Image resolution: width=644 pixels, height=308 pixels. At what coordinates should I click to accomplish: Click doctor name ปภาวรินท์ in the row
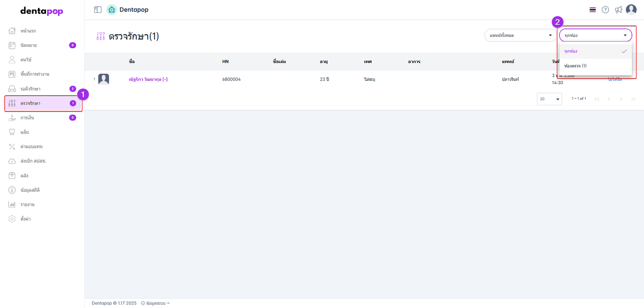pos(510,79)
